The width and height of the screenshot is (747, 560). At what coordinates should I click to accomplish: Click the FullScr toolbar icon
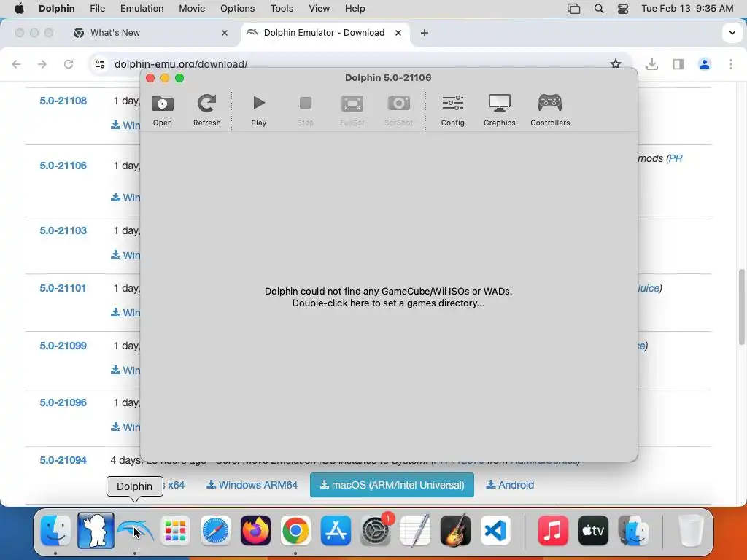(x=352, y=104)
